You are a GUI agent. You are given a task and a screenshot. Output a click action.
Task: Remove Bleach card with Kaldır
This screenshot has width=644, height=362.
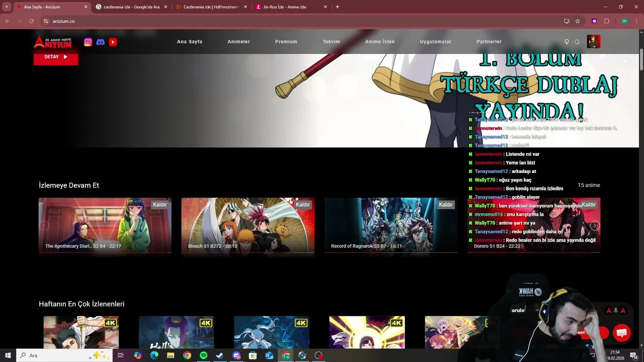[303, 205]
